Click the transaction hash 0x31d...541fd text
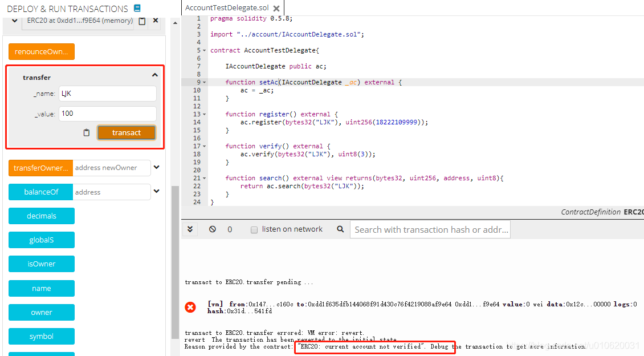This screenshot has width=644, height=356. (x=239, y=311)
